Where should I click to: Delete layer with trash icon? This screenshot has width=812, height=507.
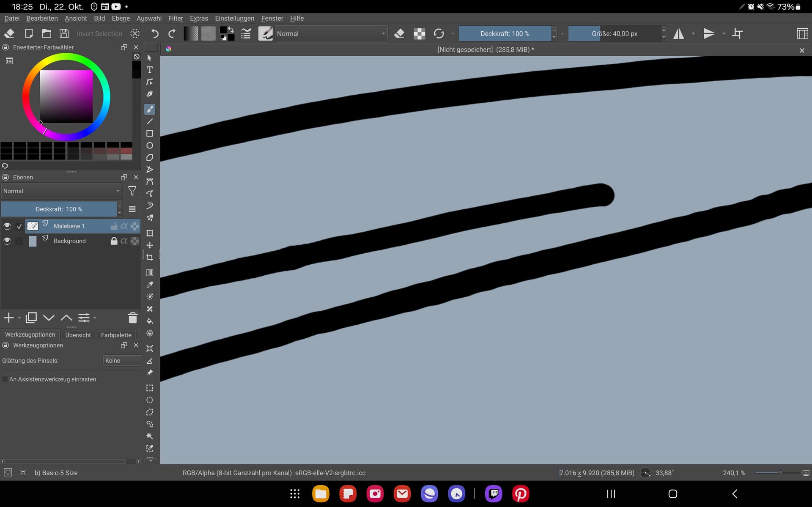[132, 318]
